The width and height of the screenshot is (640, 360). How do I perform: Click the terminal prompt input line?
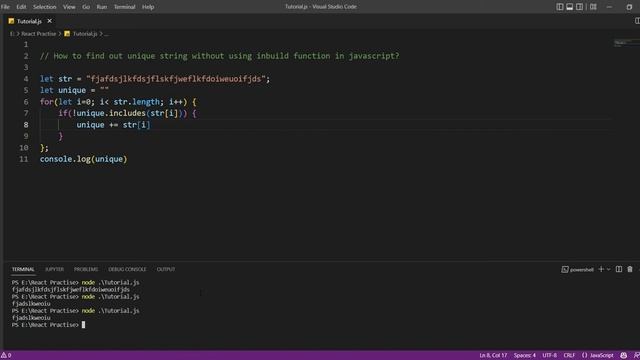coord(48,325)
